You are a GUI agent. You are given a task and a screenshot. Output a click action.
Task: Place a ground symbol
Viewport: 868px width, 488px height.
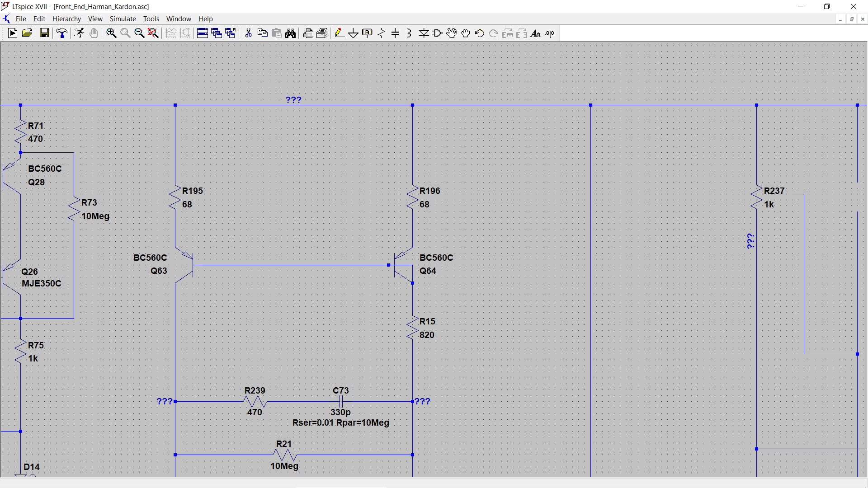354,33
